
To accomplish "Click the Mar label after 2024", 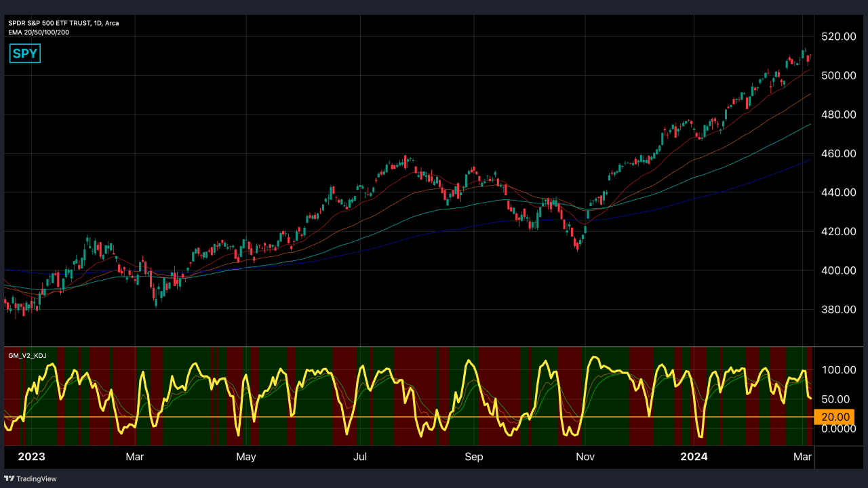I will [x=803, y=457].
